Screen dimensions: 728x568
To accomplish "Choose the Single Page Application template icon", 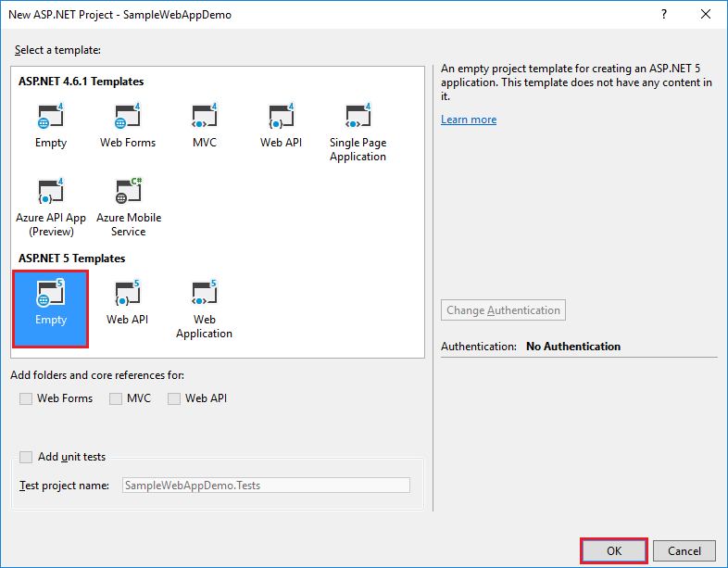I will pyautogui.click(x=358, y=116).
